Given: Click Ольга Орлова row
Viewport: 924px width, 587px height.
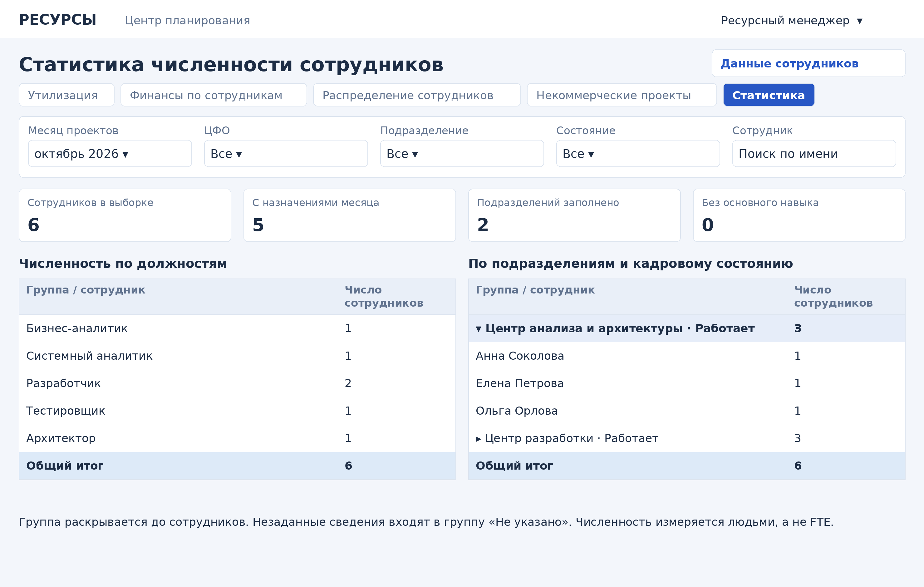Looking at the screenshot, I should 686,411.
